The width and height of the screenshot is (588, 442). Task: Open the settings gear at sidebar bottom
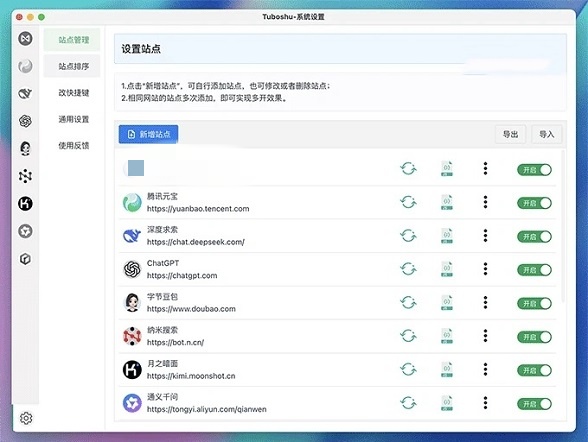[26, 418]
